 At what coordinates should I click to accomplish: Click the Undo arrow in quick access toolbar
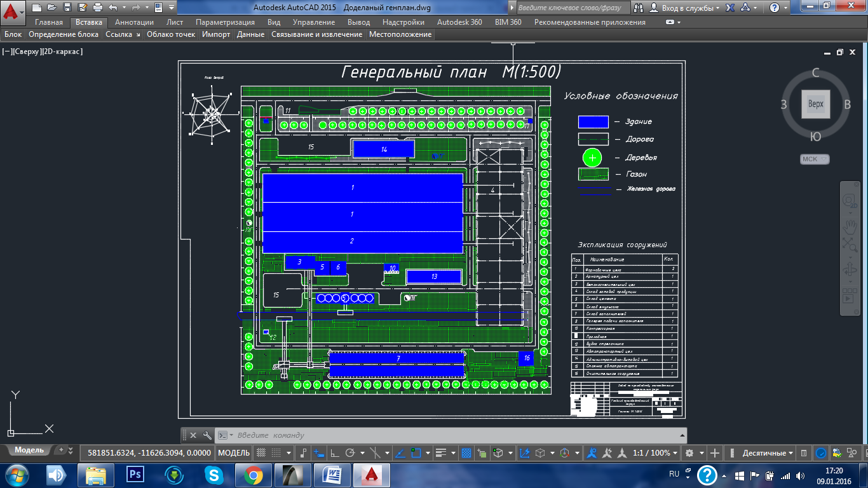(x=113, y=8)
